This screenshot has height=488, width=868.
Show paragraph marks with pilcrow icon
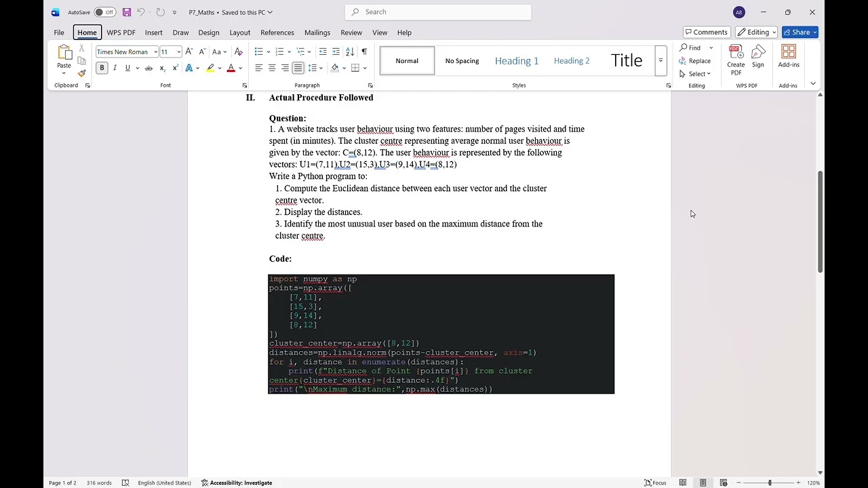(x=364, y=52)
